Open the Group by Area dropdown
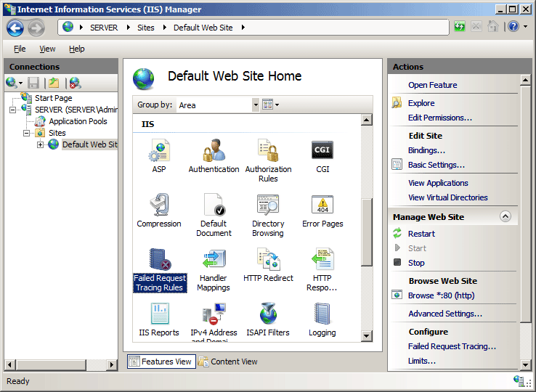This screenshot has width=536, height=392. [x=256, y=105]
